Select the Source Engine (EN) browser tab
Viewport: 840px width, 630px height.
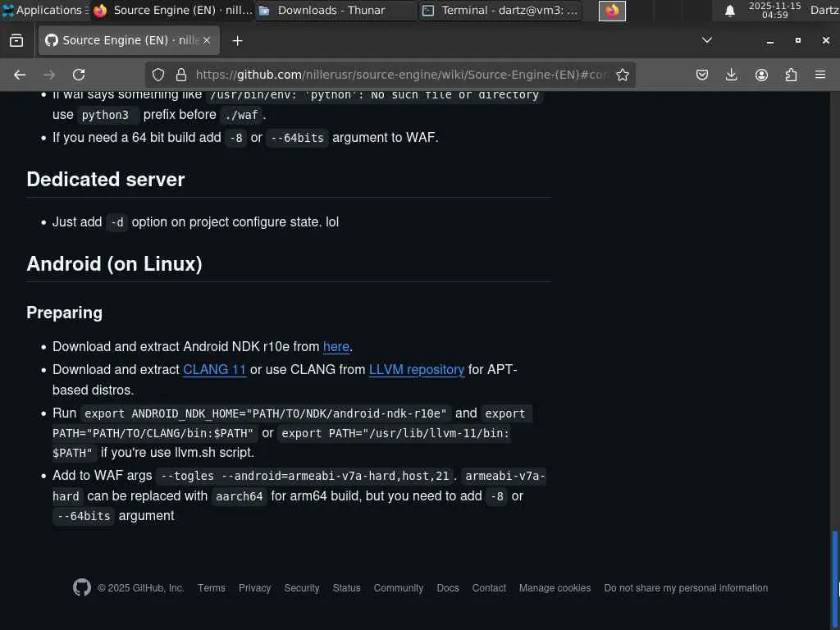[x=129, y=40]
